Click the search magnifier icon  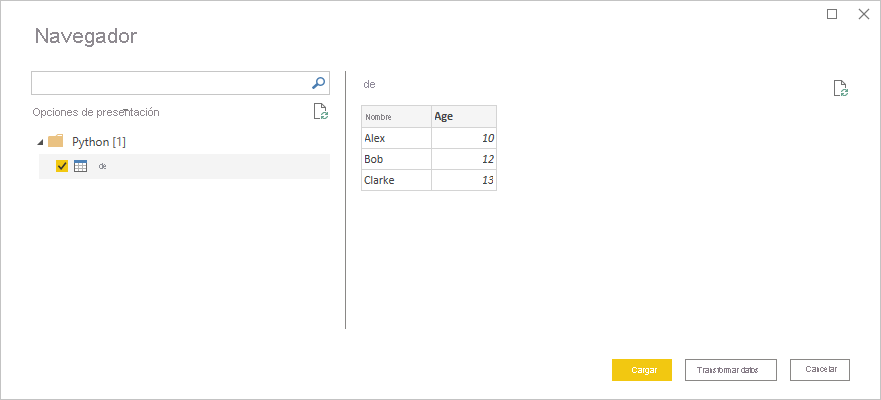pos(319,83)
